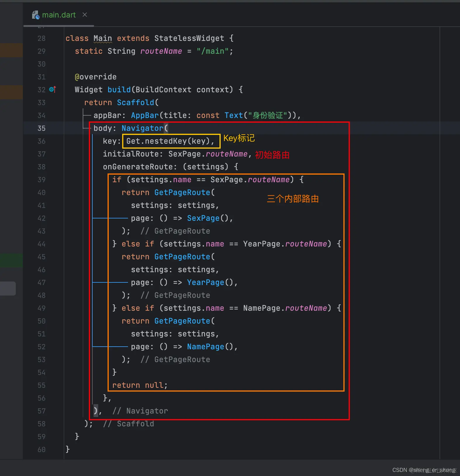Click StatelessWidget in the class declaration
460x476 pixels.
coord(189,38)
